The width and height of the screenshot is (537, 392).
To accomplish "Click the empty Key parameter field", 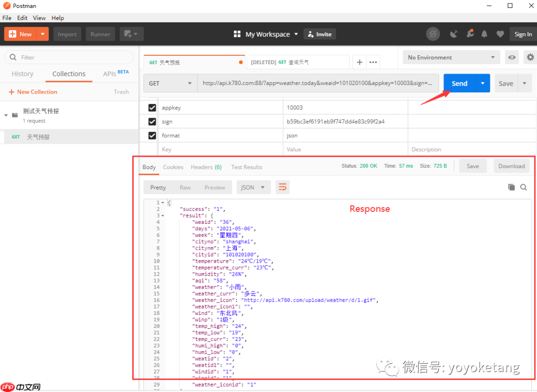I will coord(220,149).
